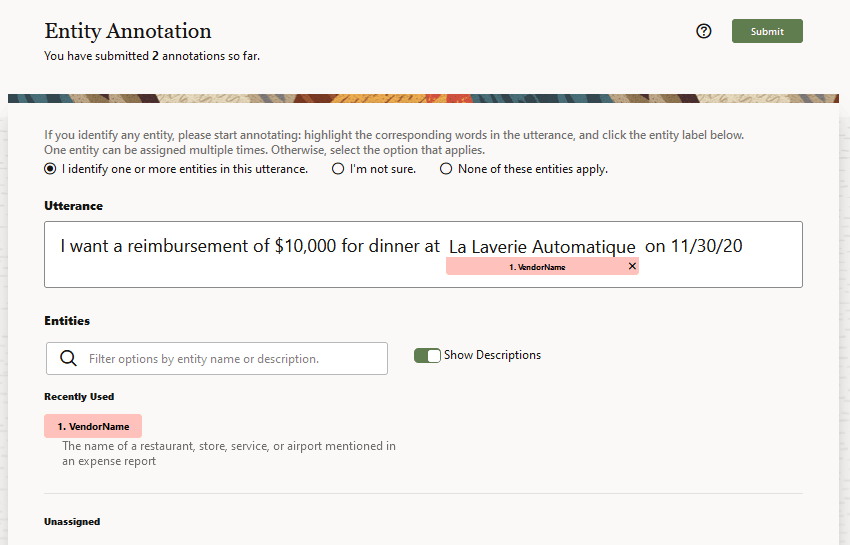Click the date "11/30/20" in the utterance
The height and width of the screenshot is (545, 850).
tap(707, 246)
